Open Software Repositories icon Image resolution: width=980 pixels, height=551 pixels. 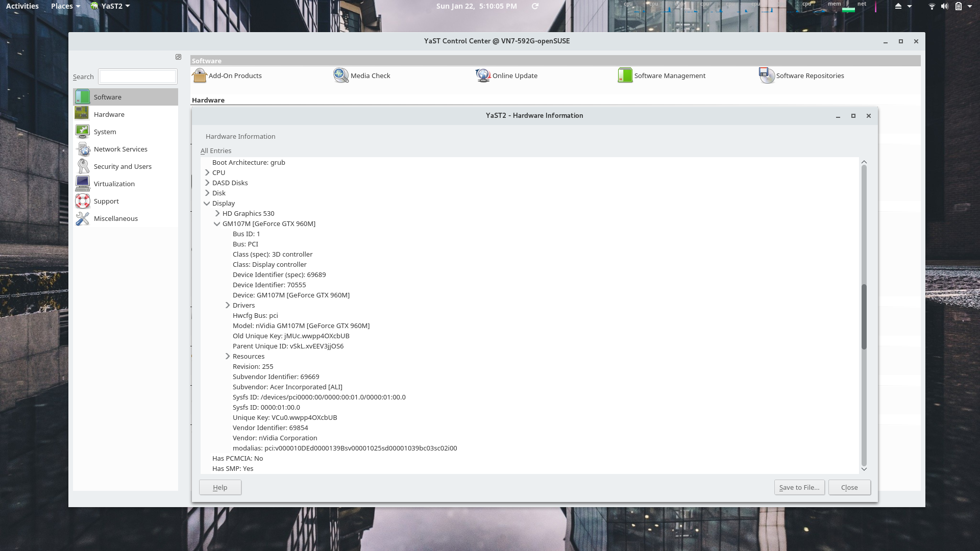tap(767, 76)
